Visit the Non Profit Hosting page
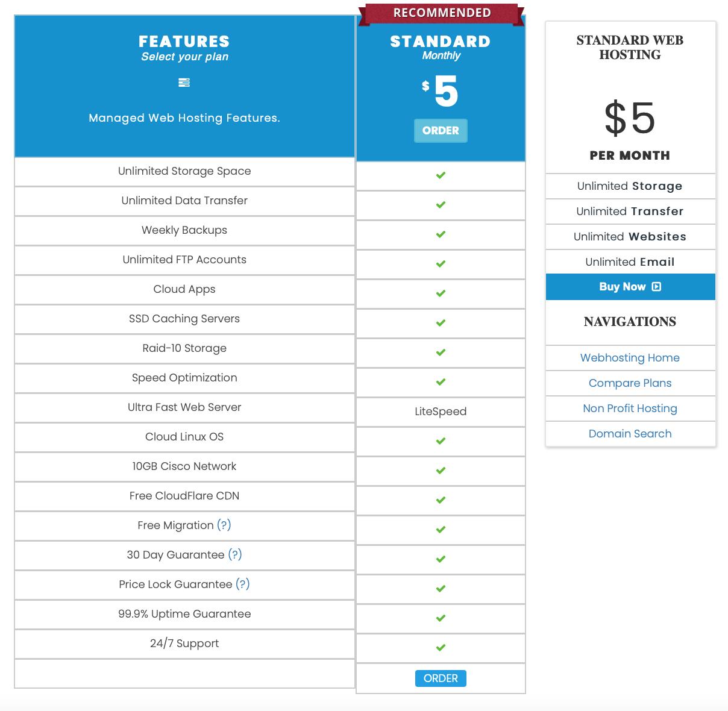728x711 pixels. pos(630,408)
